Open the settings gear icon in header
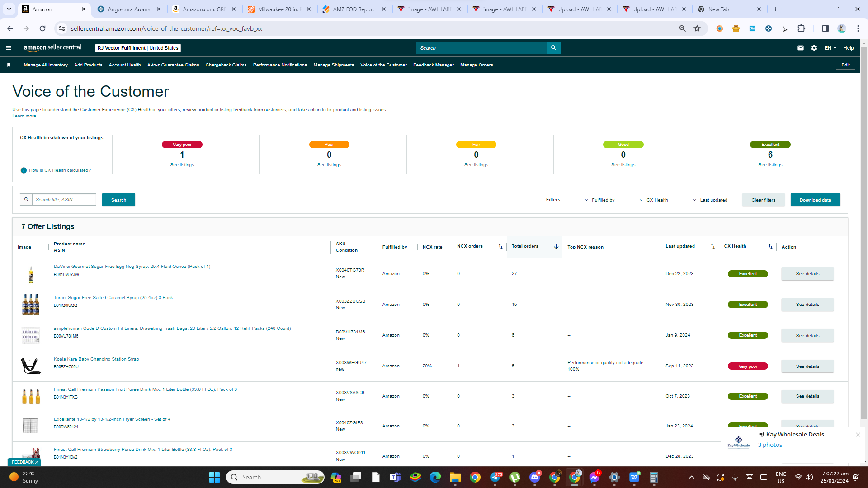The height and width of the screenshot is (488, 868). [814, 48]
